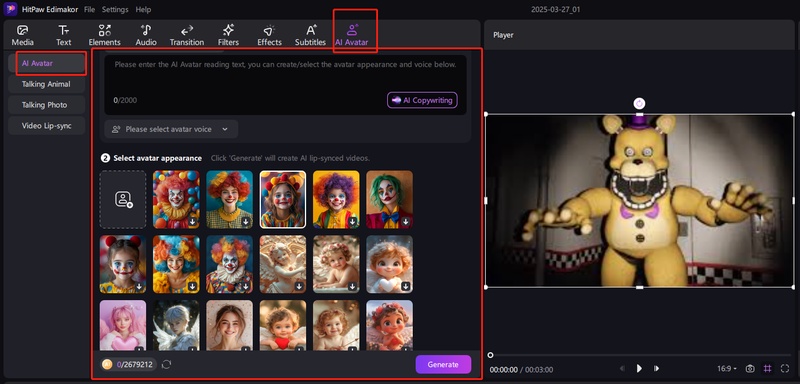Open the Effects tab

click(x=269, y=36)
